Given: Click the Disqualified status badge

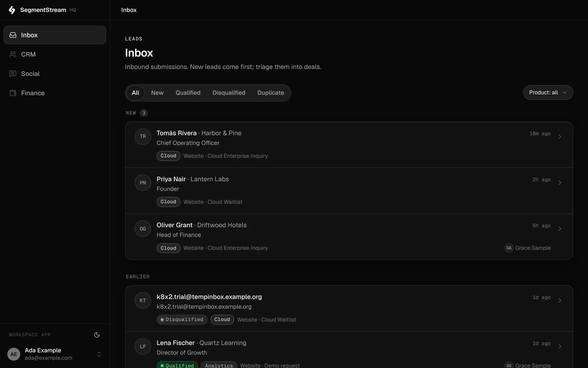Looking at the screenshot, I should (182, 319).
